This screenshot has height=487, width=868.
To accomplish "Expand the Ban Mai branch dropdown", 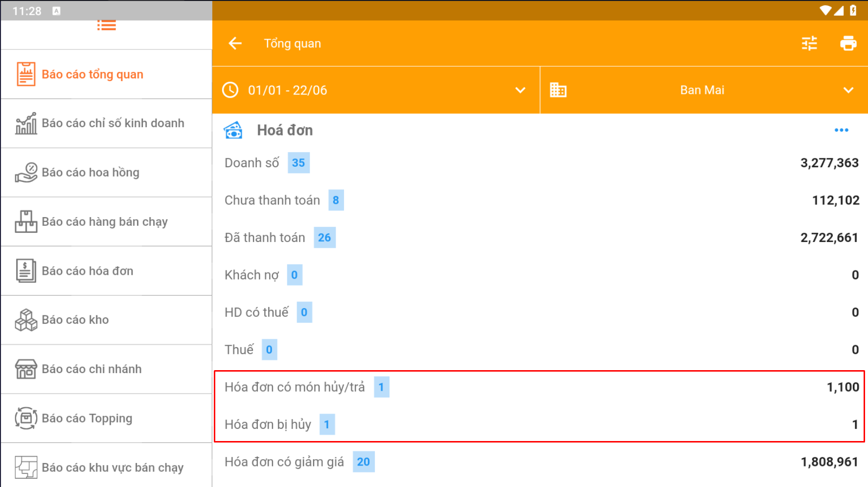I will [x=848, y=90].
